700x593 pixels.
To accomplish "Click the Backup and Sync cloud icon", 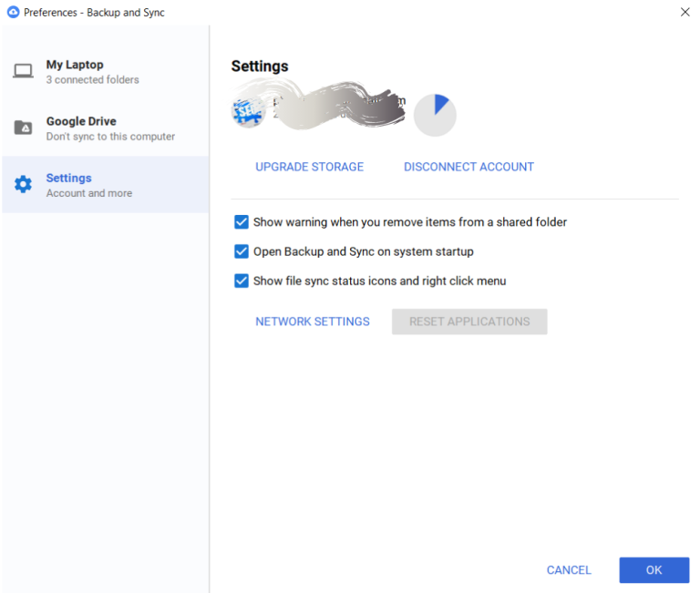I will (13, 12).
